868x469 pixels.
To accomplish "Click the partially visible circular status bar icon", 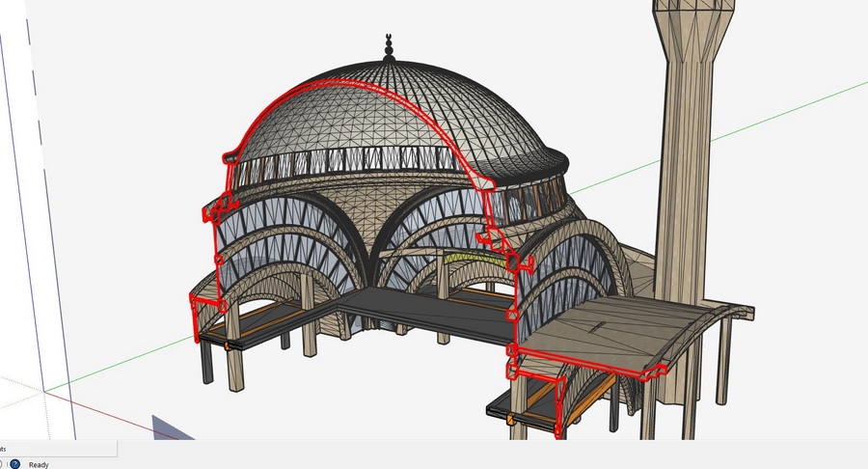I will 2,464.
